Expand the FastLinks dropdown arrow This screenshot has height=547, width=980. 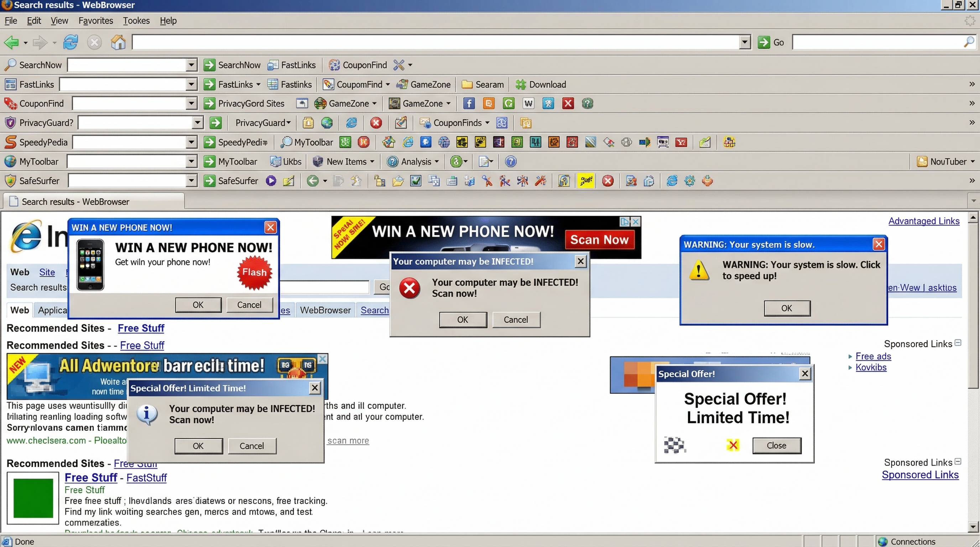tap(259, 84)
